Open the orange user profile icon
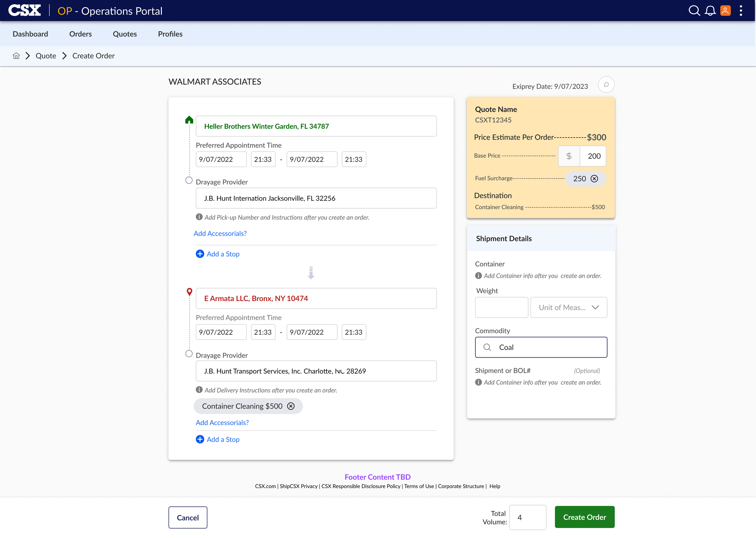This screenshot has height=538, width=756. pyautogui.click(x=725, y=11)
